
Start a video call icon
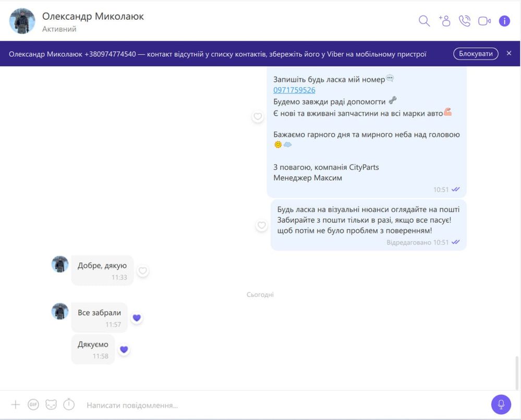pos(484,21)
